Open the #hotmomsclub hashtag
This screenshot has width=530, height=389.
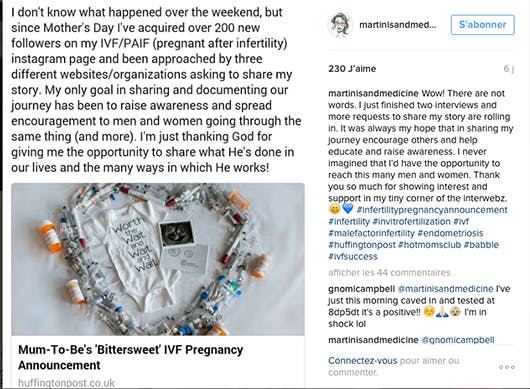429,245
